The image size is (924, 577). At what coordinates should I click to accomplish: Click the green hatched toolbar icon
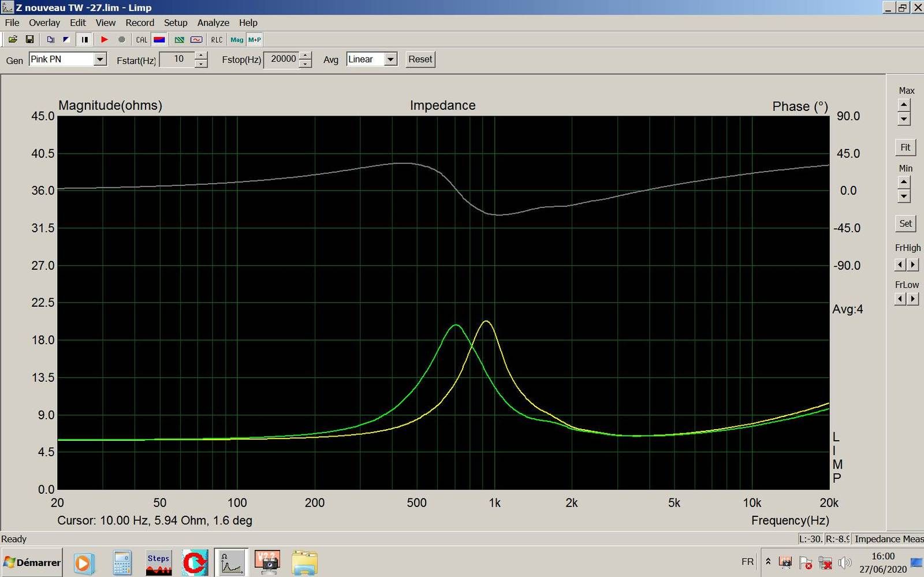point(180,40)
